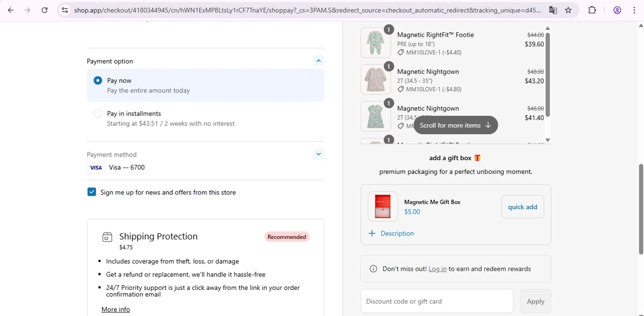Screen dimensions: 644x316
Task: Open the Magnetic Me Gift Box thumbnail
Action: point(383,207)
